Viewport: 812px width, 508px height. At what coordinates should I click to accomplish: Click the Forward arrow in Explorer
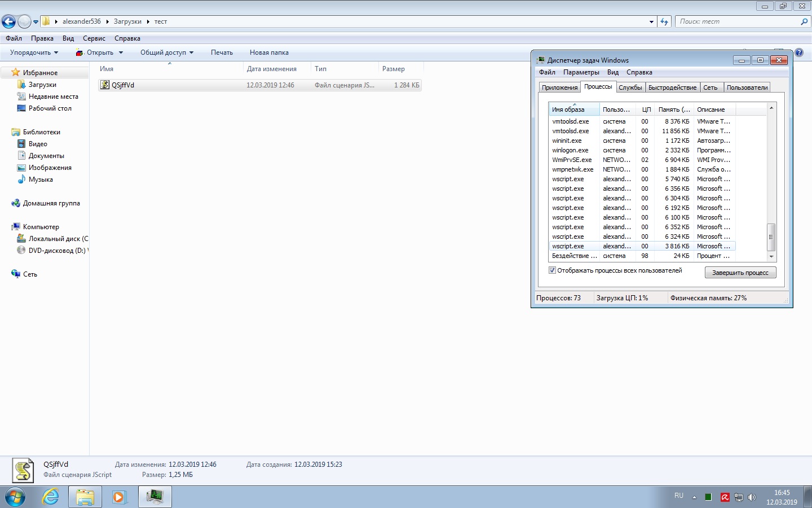coord(24,21)
